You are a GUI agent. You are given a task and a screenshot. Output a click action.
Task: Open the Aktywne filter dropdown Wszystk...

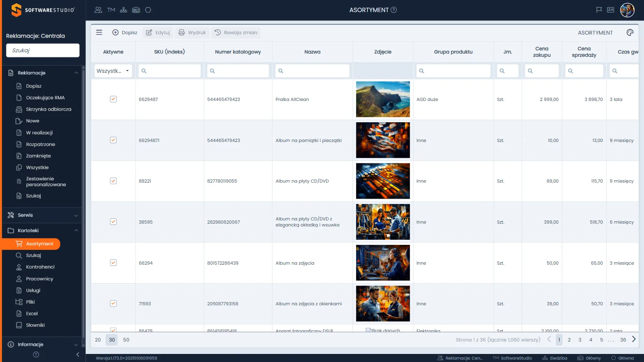(x=113, y=71)
